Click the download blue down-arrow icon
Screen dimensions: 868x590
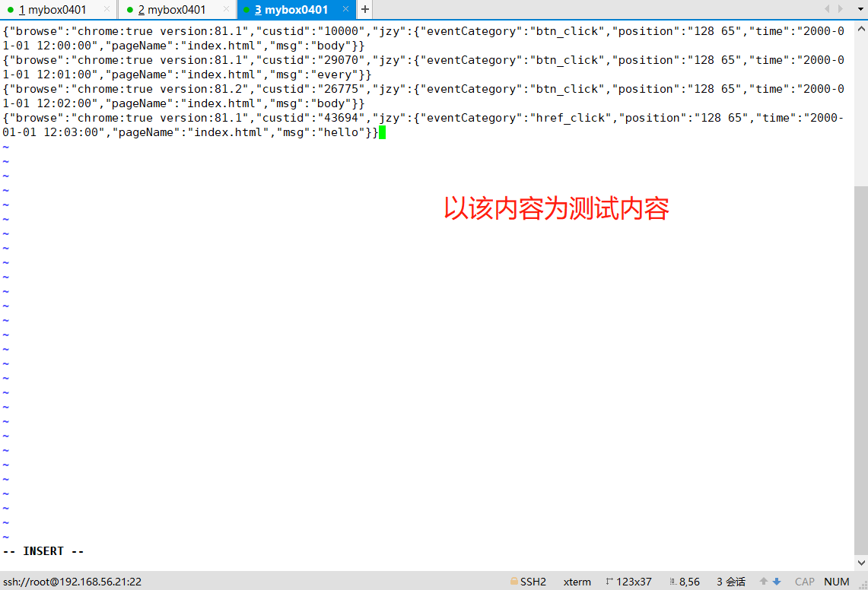pyautogui.click(x=777, y=581)
